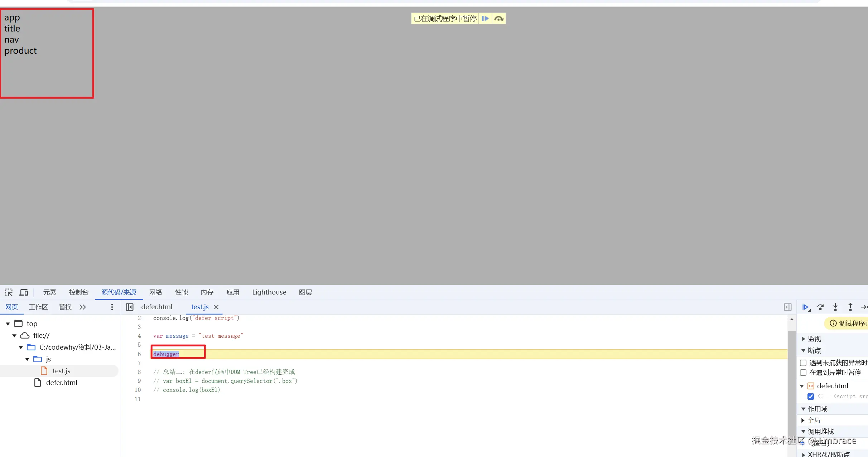This screenshot has width=868, height=457.
Task: Click the inspect element picker icon
Action: [9, 292]
